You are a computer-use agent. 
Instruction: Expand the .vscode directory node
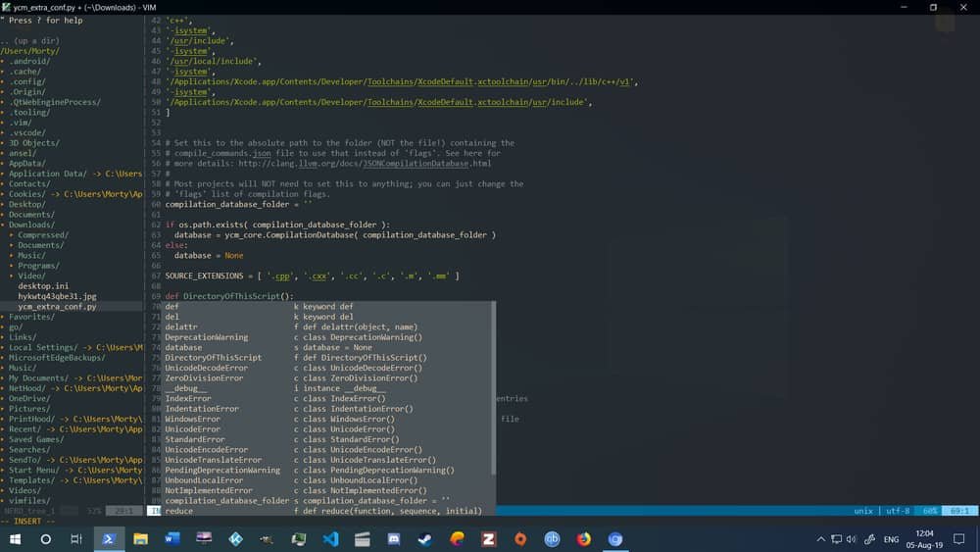(27, 132)
